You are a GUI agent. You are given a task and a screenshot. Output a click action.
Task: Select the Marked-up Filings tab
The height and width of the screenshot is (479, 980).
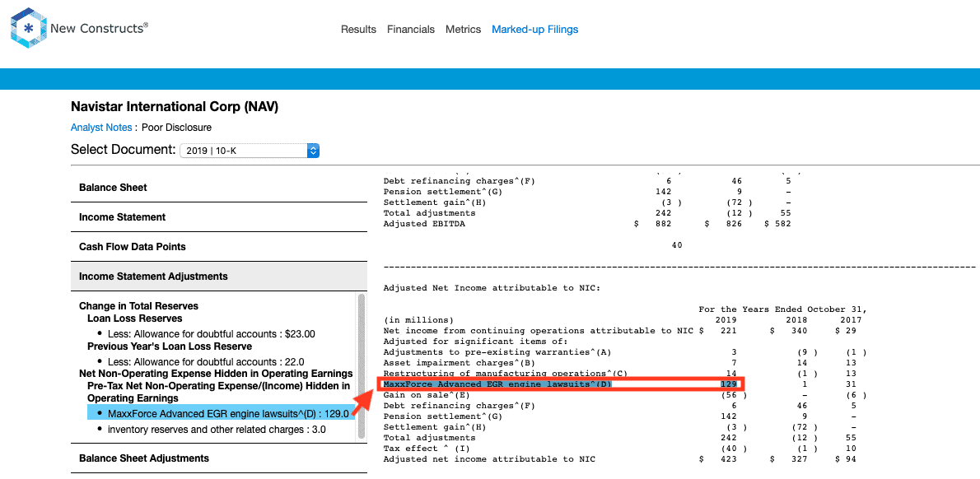click(535, 30)
